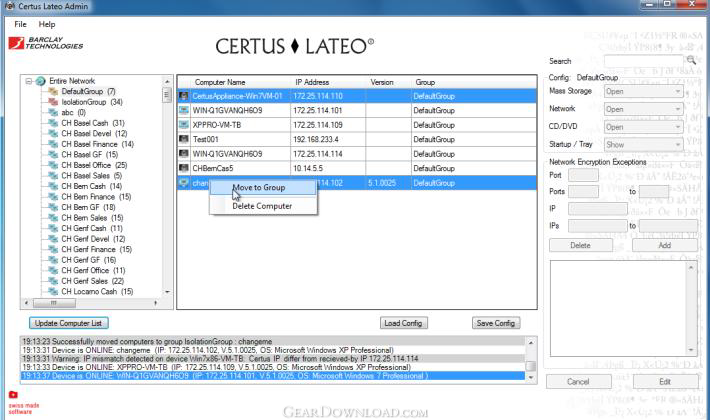
Task: Click group tree horizontal scrollbar thumb
Action: [x=54, y=303]
